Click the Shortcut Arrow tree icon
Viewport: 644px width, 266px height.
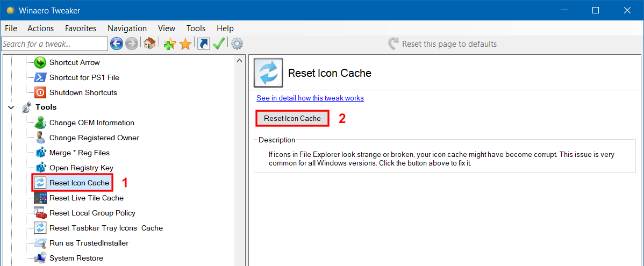[x=40, y=63]
